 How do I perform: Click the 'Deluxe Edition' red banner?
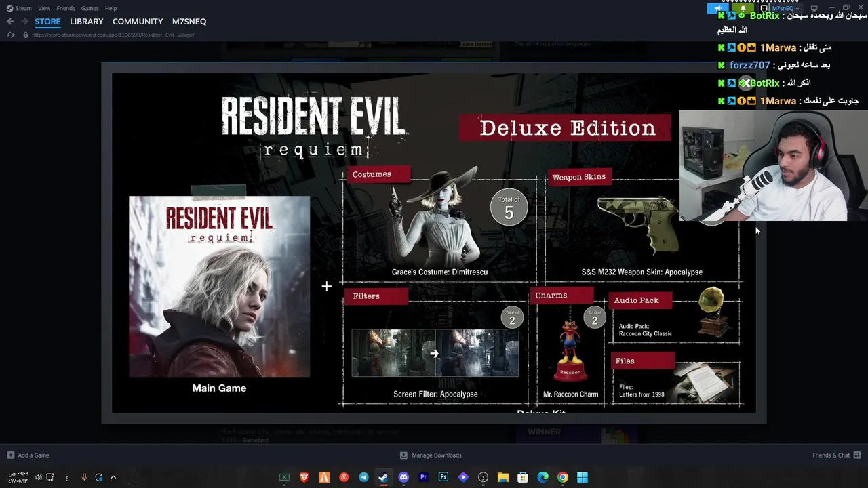[567, 128]
